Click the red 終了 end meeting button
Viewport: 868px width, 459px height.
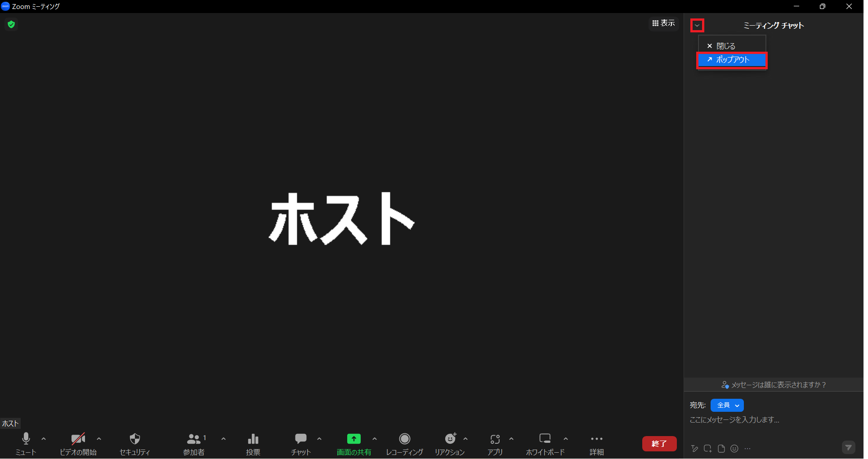[659, 444]
